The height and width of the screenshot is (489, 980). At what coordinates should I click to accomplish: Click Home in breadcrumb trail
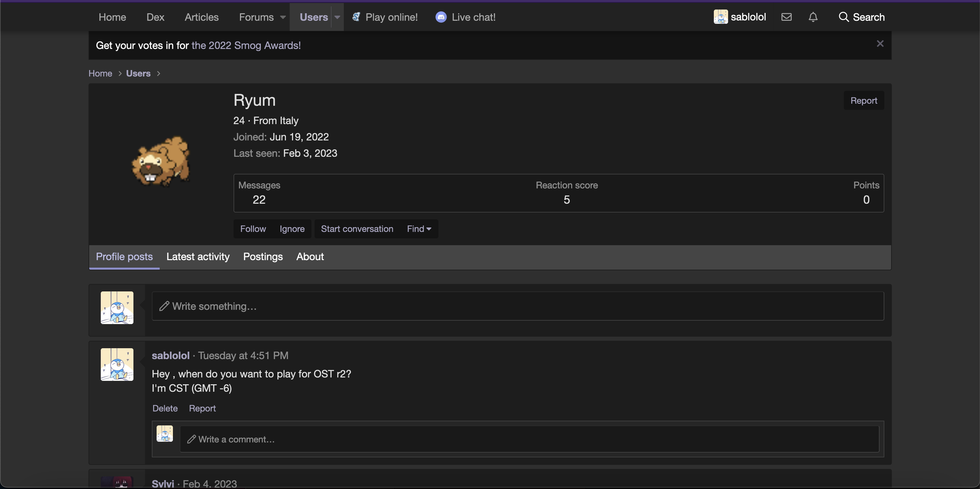pyautogui.click(x=100, y=73)
